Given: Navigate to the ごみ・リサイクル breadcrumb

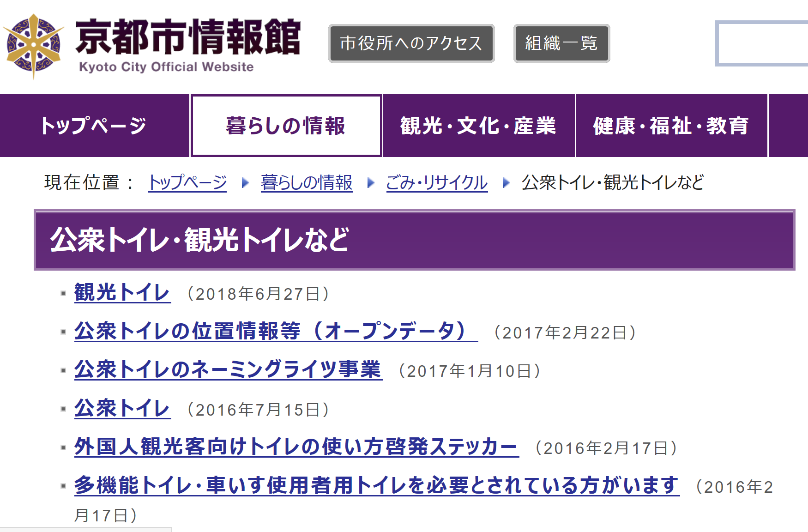Looking at the screenshot, I should [436, 182].
